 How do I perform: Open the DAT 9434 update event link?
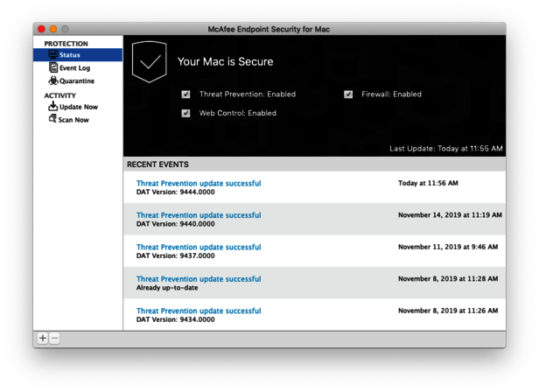coord(199,311)
